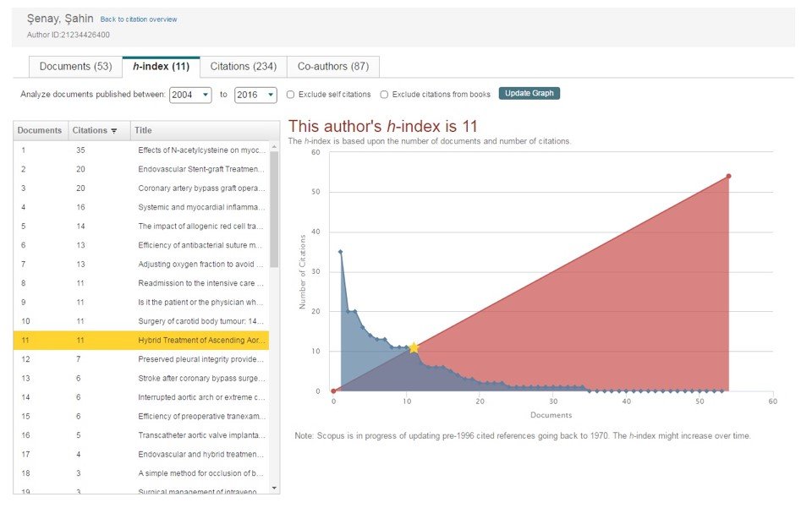Select row 'Interrupted aortic arch or extreme c...'

[x=141, y=397]
